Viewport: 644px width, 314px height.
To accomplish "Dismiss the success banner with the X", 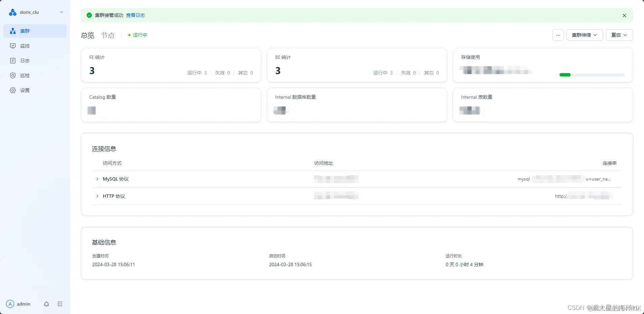I will (624, 15).
